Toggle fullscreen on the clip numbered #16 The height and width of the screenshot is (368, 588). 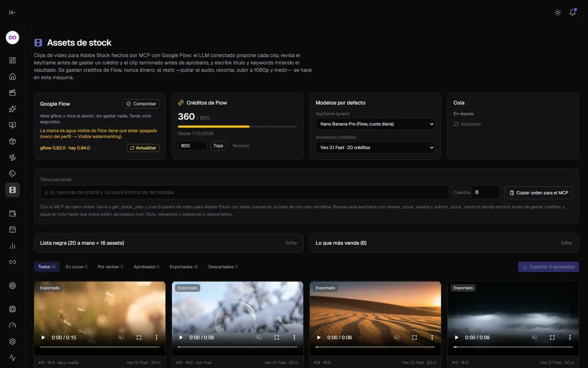pyautogui.click(x=139, y=337)
